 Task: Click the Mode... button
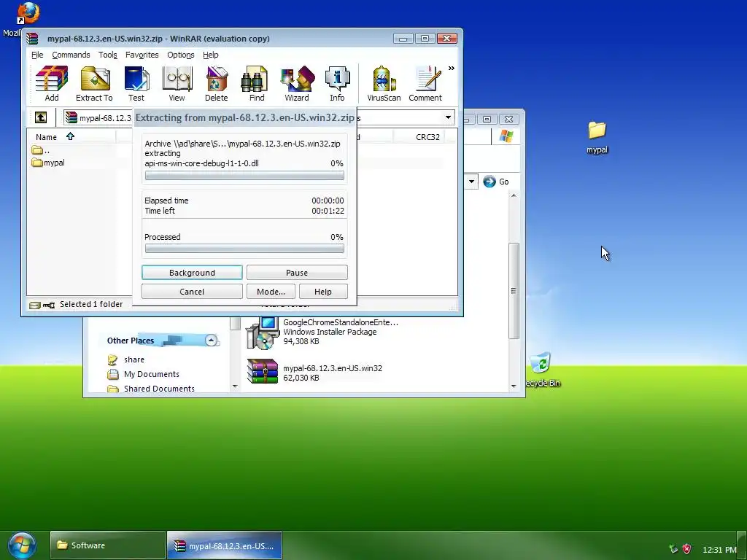coord(271,292)
